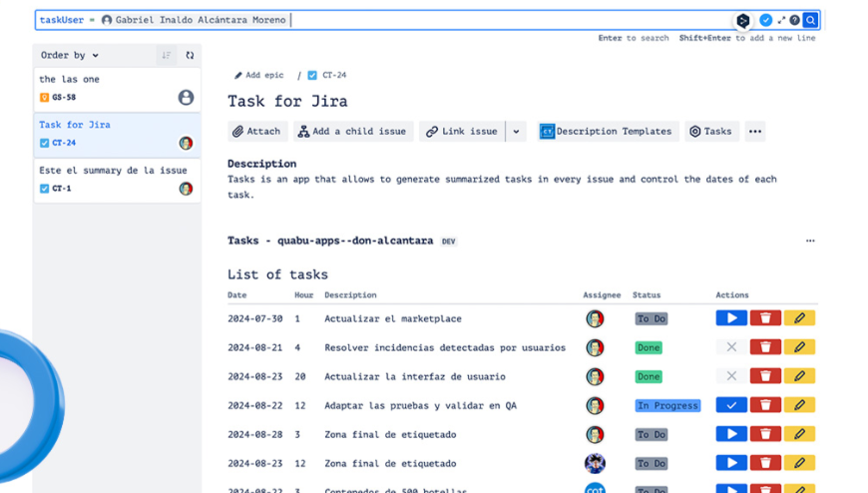Viewport: 868px width, 493px height.
Task: Delete the Actualizar la interfaz de usuario task
Action: [765, 376]
